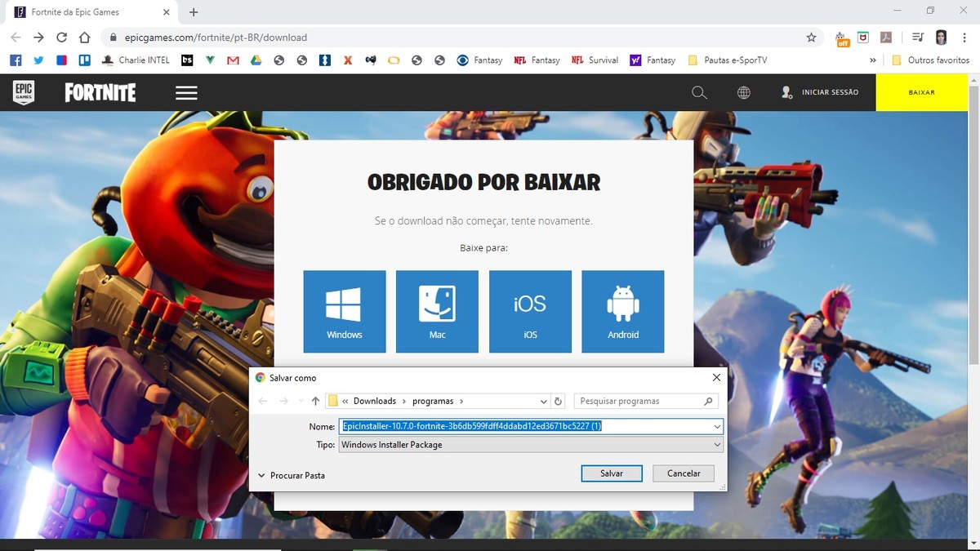Click the Epic Games logo
This screenshot has width=980, height=551.
(x=24, y=92)
